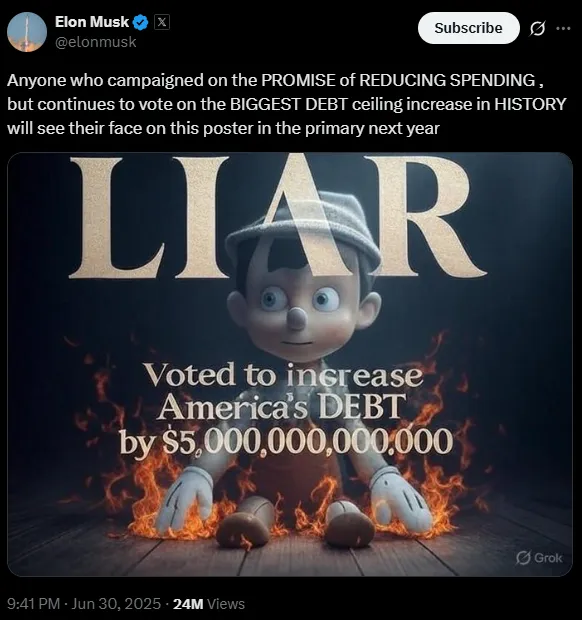Viewport: 582px width, 620px height.
Task: Click the Jun 30, 2025 date
Action: coord(117,604)
